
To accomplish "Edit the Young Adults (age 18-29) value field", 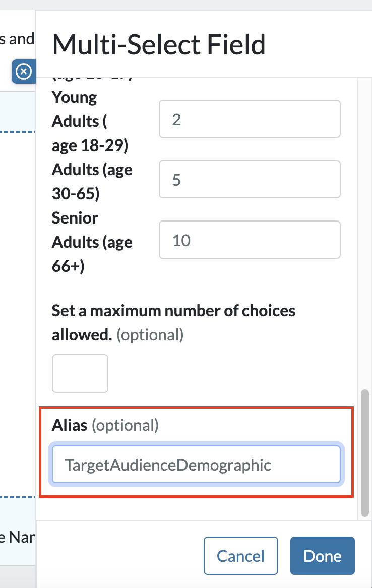I will (x=250, y=119).
